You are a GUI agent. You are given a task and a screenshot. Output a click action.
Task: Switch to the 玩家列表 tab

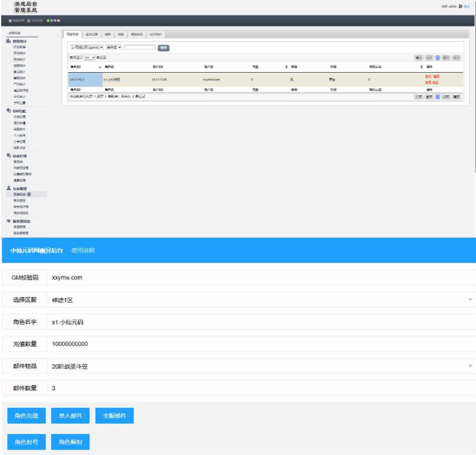pos(72,34)
